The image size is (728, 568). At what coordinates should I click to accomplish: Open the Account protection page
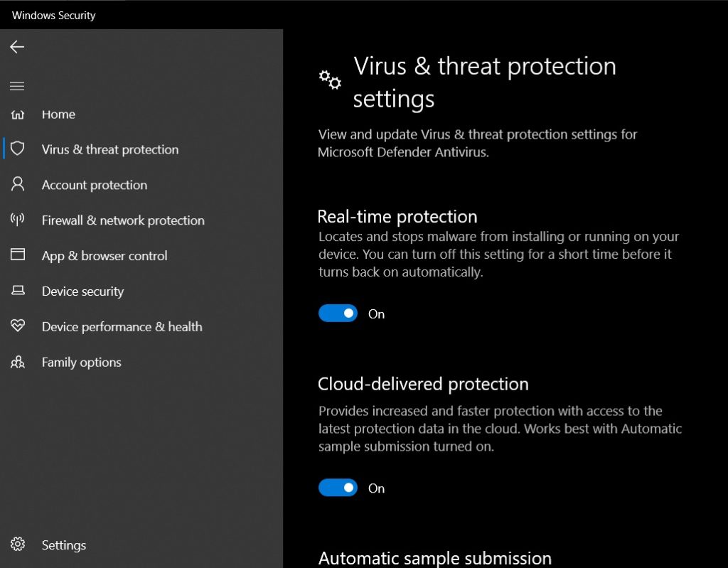pyautogui.click(x=94, y=185)
